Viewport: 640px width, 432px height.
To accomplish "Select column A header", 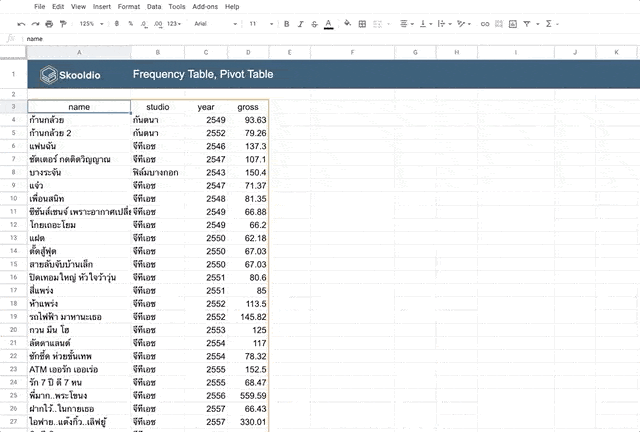I will [x=79, y=52].
